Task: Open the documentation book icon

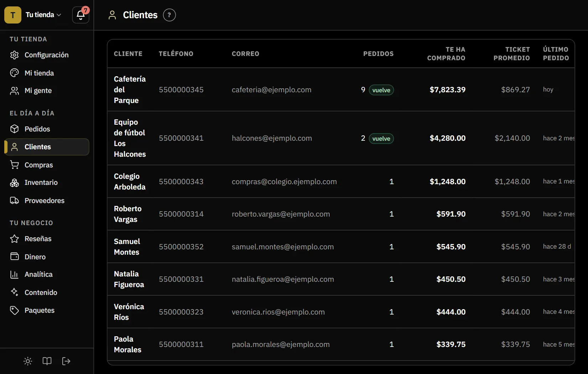Action: [47, 361]
